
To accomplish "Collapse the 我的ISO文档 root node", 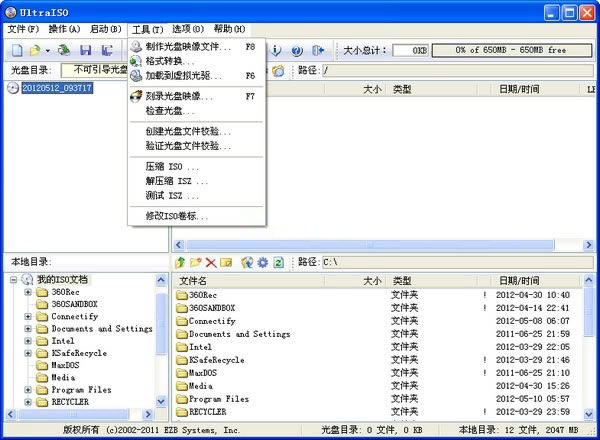I will pyautogui.click(x=14, y=279).
